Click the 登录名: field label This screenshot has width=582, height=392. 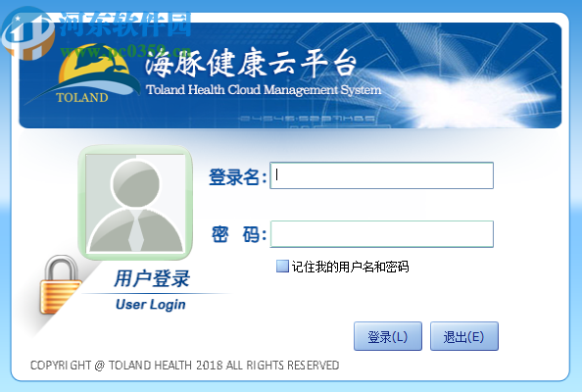pos(237,176)
